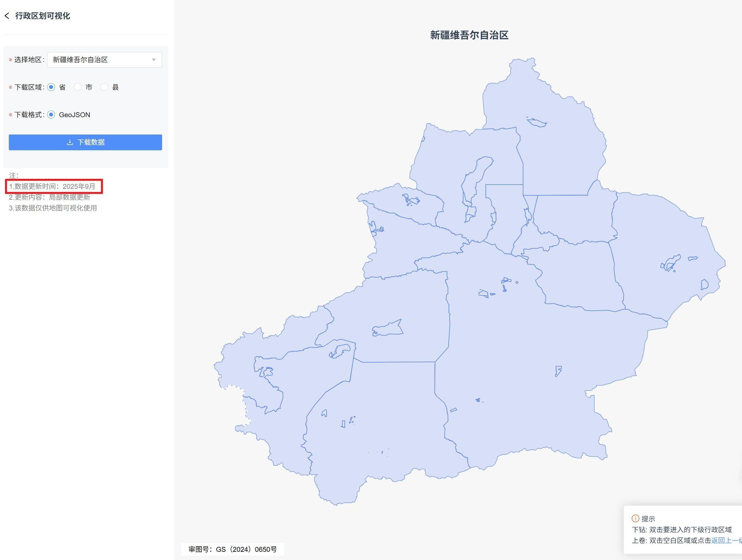The width and height of the screenshot is (742, 560).
Task: Click the 下载数据 button
Action: (85, 142)
